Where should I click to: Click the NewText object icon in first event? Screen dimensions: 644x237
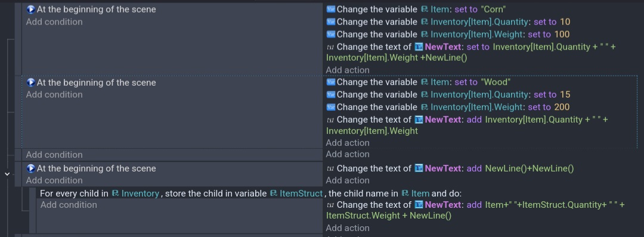(x=419, y=46)
